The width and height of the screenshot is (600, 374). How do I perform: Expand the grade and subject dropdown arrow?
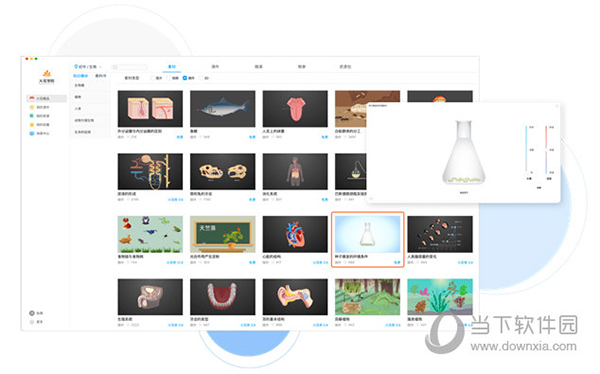pyautogui.click(x=100, y=67)
